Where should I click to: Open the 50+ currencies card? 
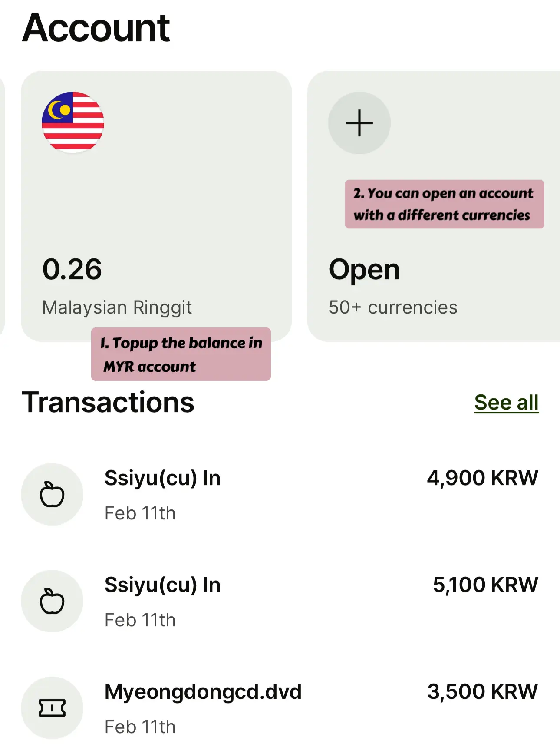tap(434, 206)
